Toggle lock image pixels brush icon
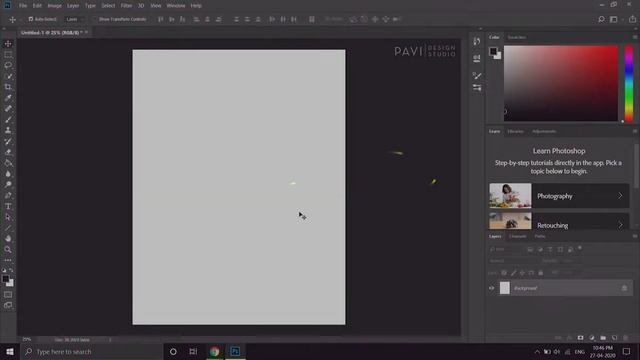This screenshot has height=360, width=640. coord(513,273)
